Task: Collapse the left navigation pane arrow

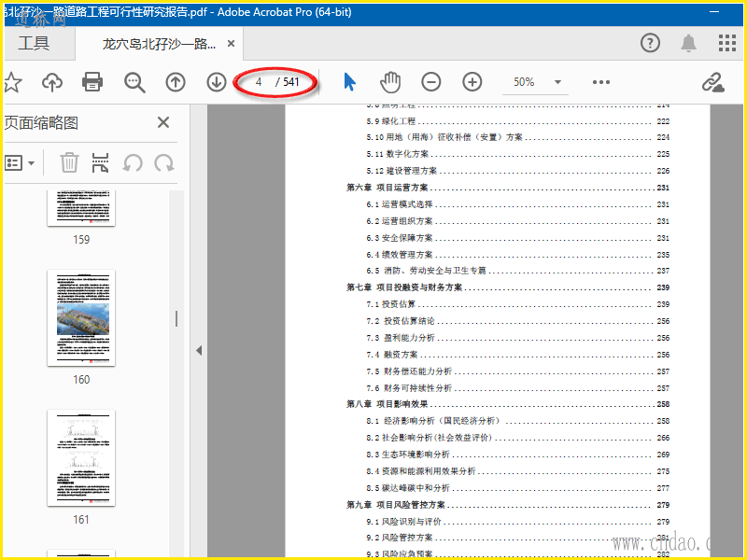Action: tap(199, 351)
